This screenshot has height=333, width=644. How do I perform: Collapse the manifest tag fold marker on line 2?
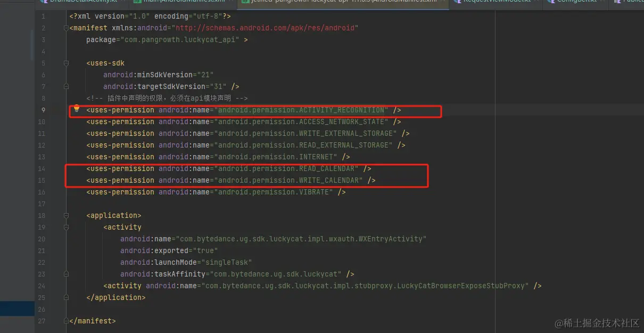67,28
